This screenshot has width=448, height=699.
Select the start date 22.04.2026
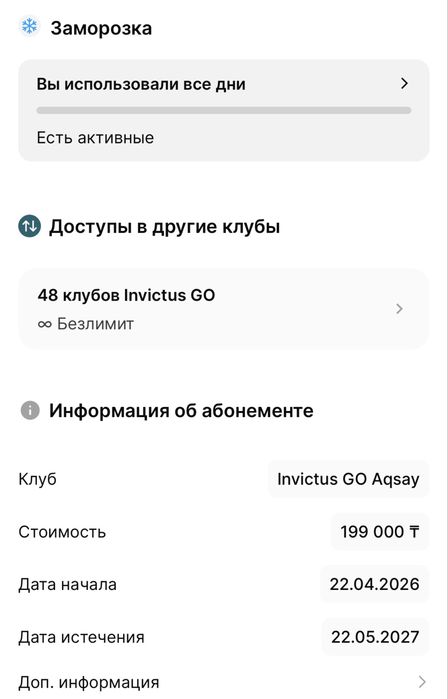pyautogui.click(x=374, y=584)
